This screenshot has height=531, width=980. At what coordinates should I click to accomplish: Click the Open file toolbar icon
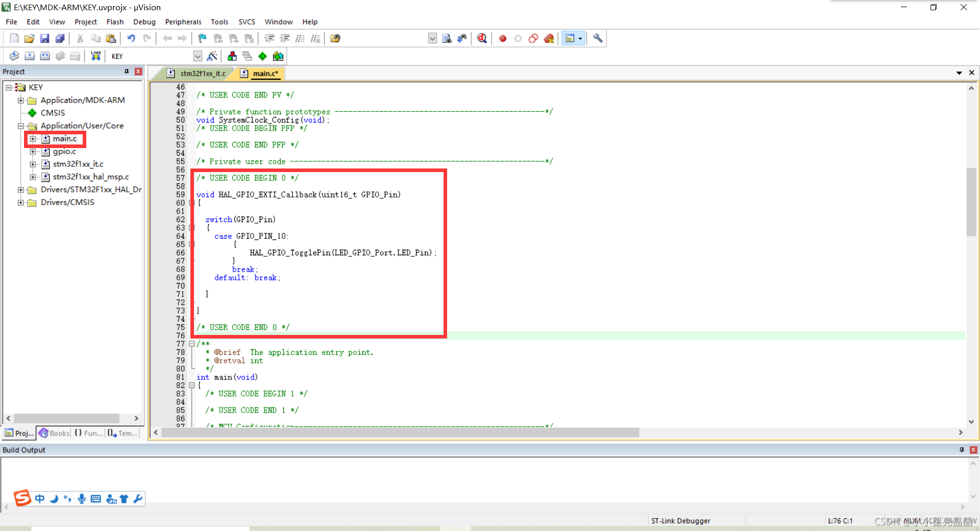29,38
